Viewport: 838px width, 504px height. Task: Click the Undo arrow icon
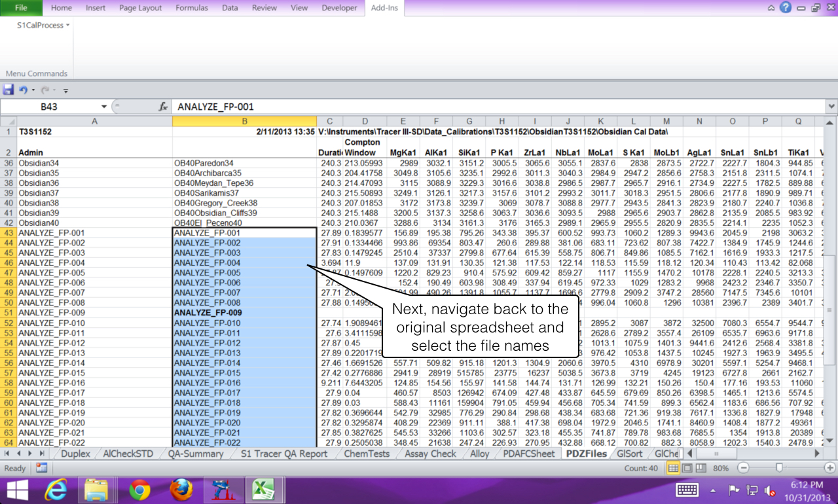pos(23,90)
